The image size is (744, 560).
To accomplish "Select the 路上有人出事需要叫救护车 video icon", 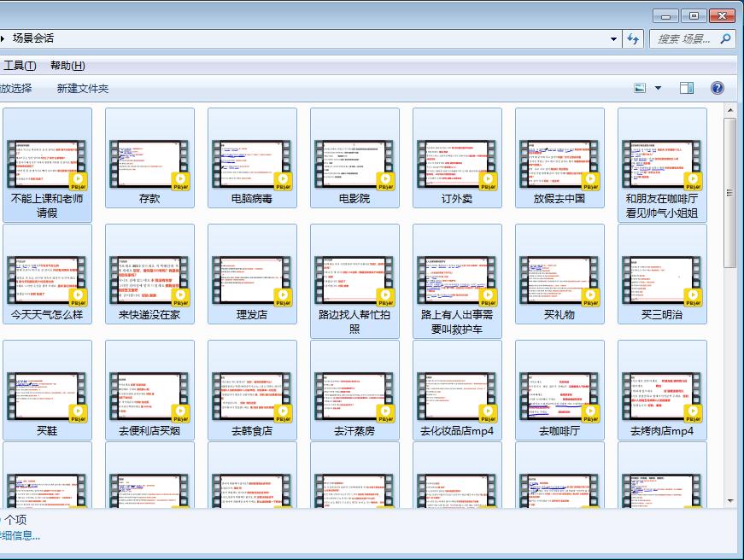I will point(457,280).
